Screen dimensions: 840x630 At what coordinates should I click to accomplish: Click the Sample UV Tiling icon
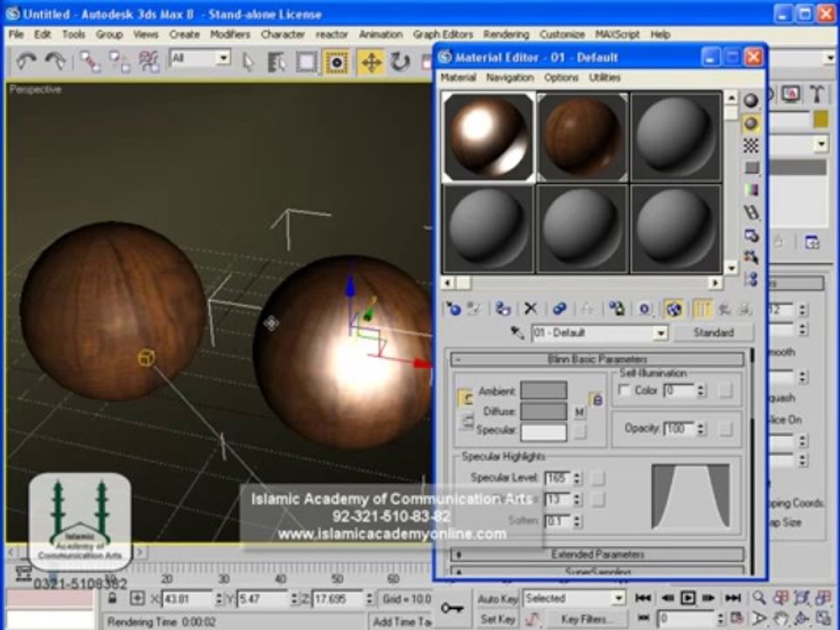point(751,168)
